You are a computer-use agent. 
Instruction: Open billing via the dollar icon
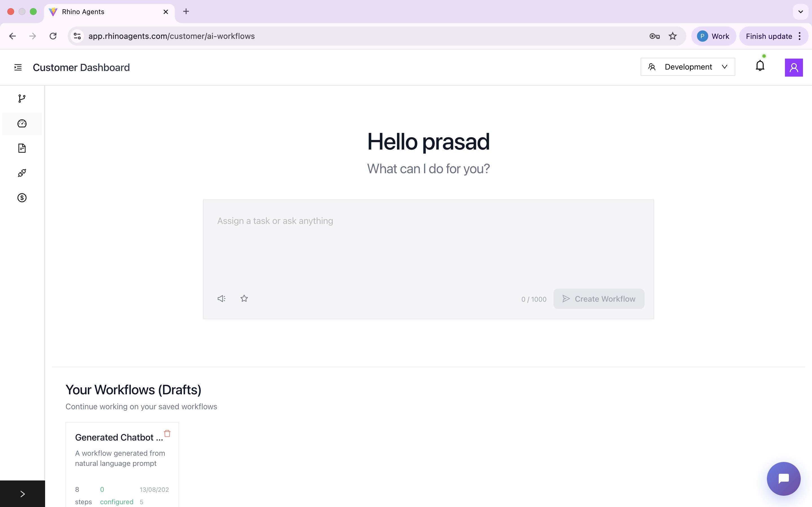point(21,197)
